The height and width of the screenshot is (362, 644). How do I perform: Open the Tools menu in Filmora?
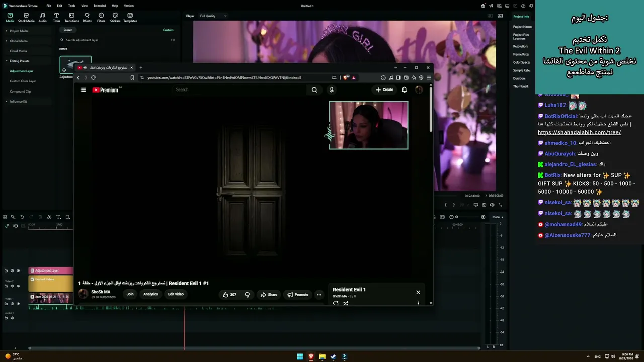click(72, 6)
